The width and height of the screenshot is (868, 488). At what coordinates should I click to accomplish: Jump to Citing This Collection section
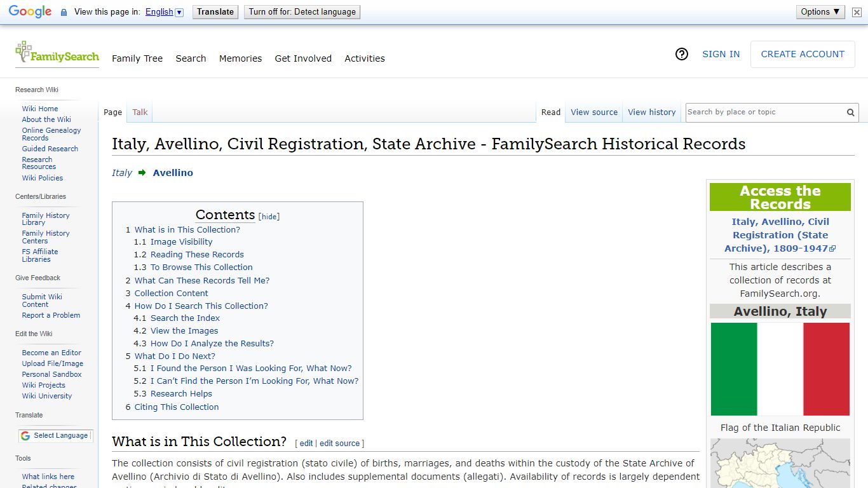click(176, 407)
